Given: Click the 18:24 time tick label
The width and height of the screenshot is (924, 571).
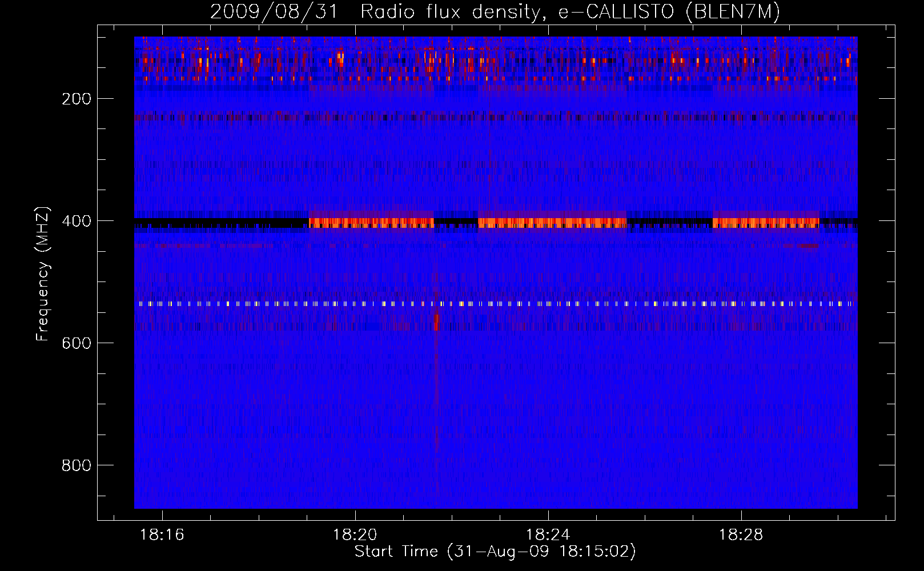Looking at the screenshot, I should pos(548,534).
